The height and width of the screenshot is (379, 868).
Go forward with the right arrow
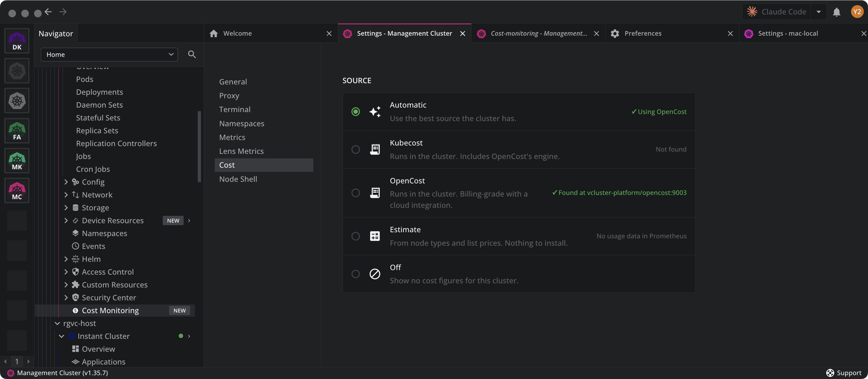click(x=63, y=12)
